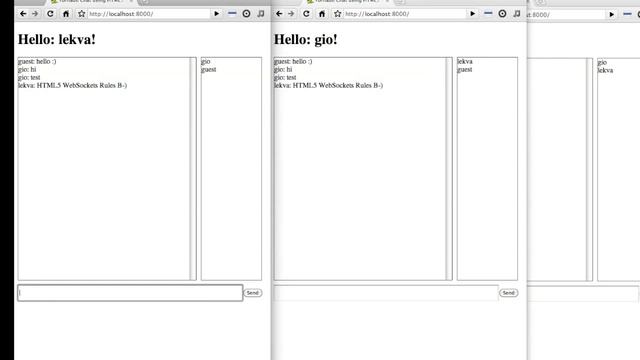Image resolution: width=640 pixels, height=360 pixels.
Task: Click chat log scrollbar in gio window
Action: (449, 169)
